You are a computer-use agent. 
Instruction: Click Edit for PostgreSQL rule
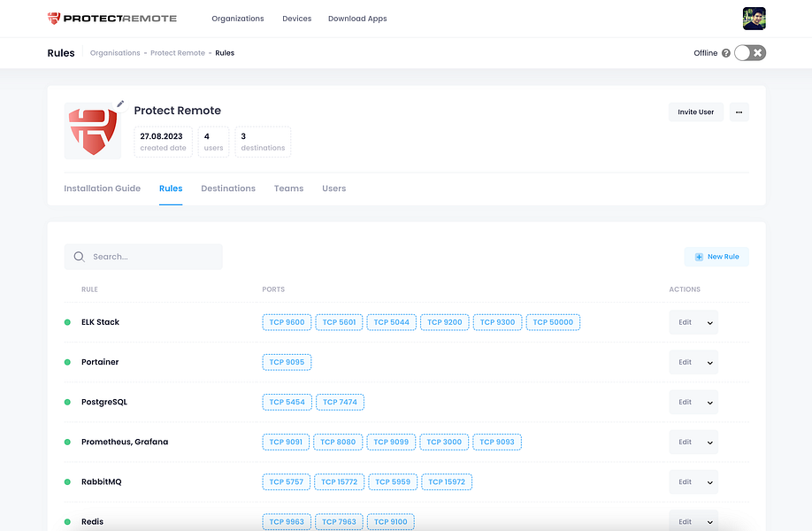[686, 402]
